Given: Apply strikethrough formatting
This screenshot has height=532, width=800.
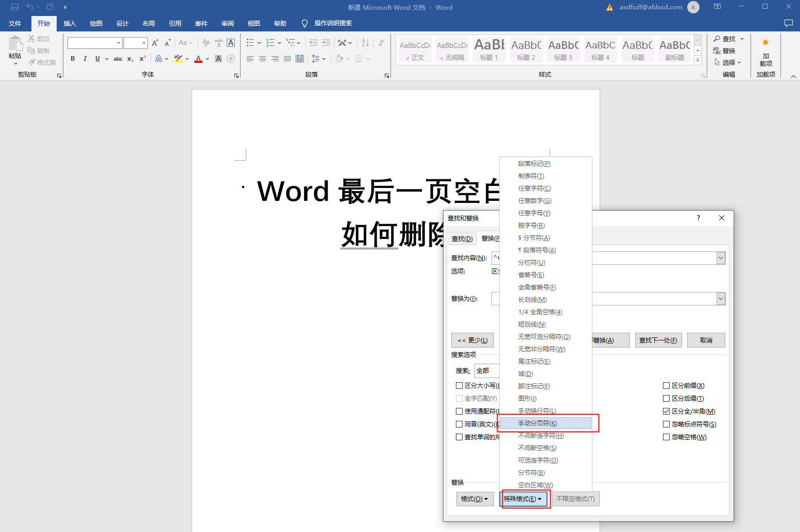Looking at the screenshot, I should click(118, 59).
